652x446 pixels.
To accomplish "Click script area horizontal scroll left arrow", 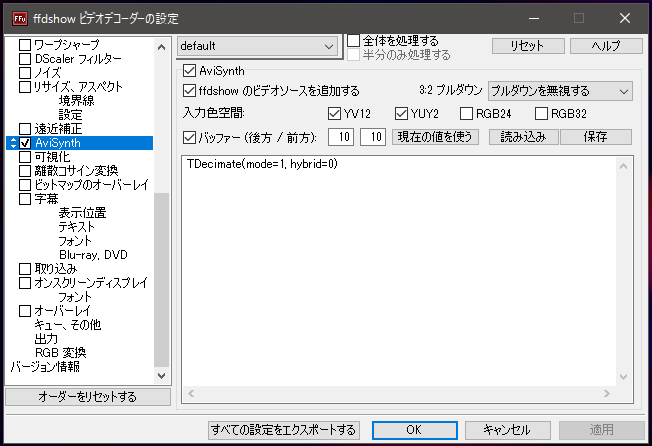I will point(191,394).
